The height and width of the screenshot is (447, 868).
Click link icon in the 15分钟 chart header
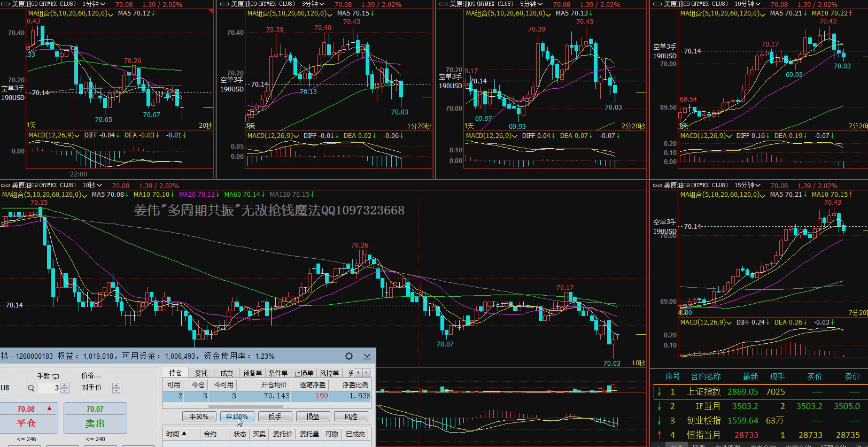(657, 186)
